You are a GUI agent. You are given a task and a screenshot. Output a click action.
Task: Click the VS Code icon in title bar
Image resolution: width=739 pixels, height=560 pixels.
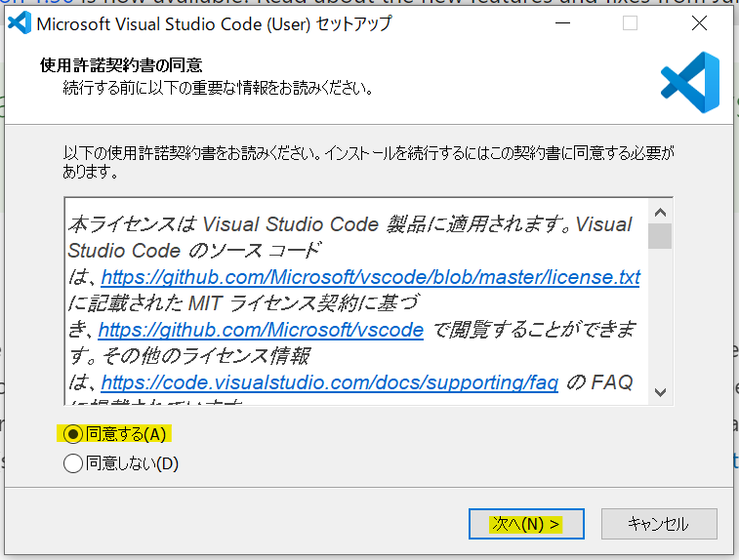click(20, 23)
